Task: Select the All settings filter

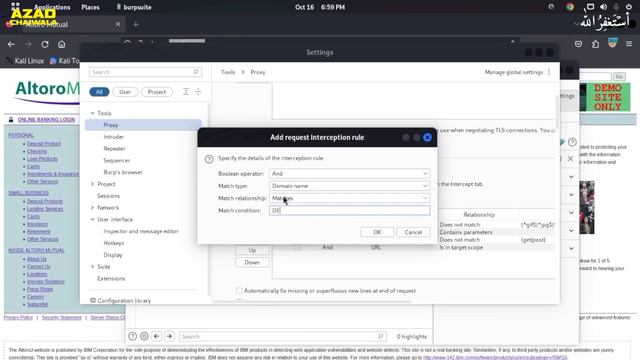Action: 99,92
